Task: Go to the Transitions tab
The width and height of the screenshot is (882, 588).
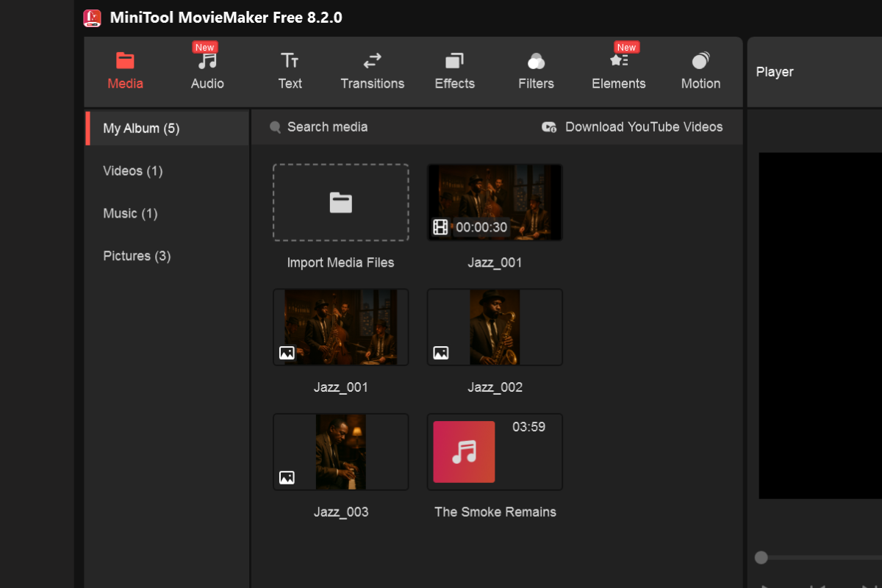Action: [372, 71]
